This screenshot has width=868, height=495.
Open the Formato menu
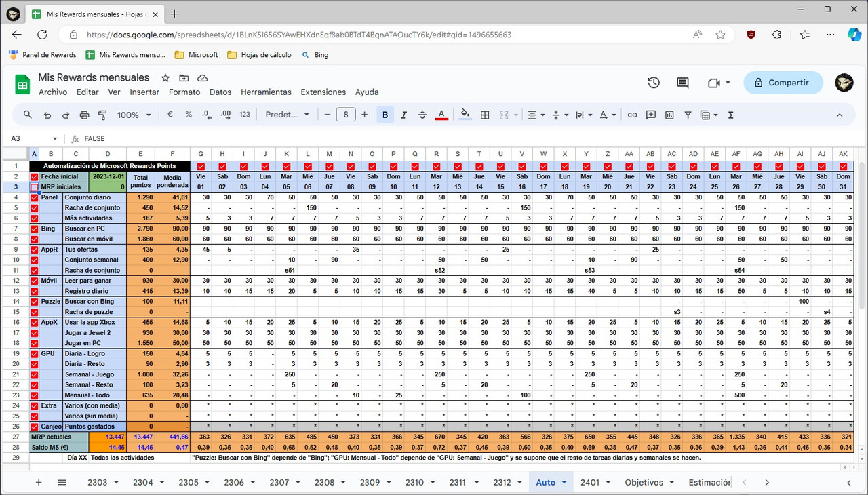pyautogui.click(x=184, y=92)
